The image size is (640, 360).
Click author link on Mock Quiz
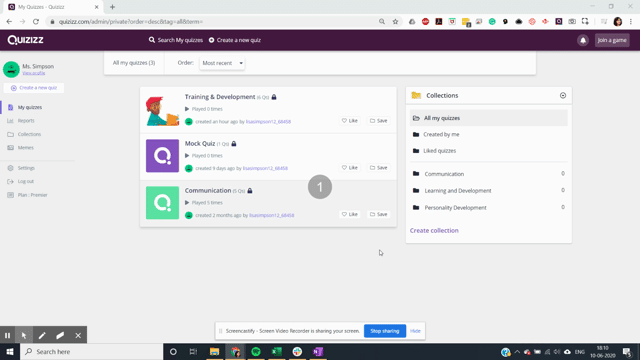(x=265, y=168)
